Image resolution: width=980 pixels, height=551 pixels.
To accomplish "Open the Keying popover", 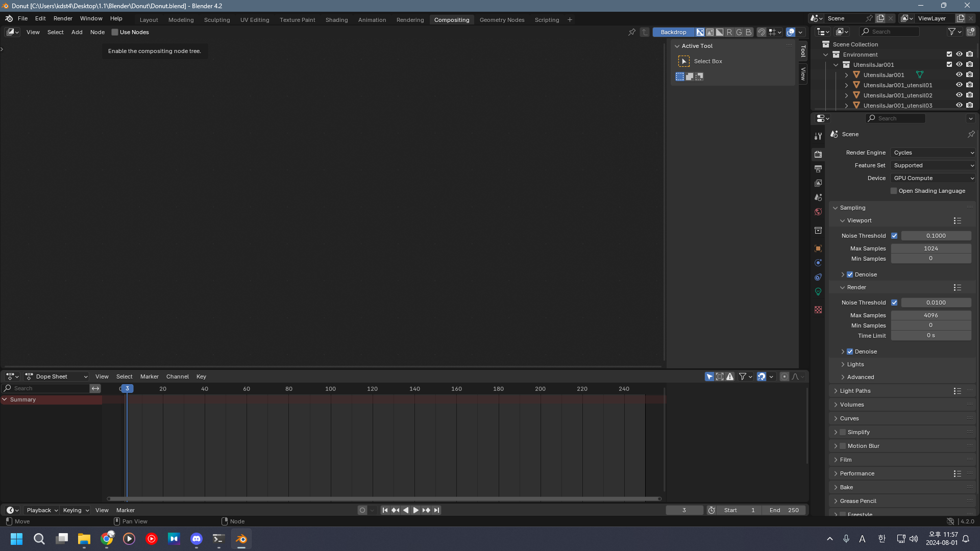I will click(x=76, y=510).
